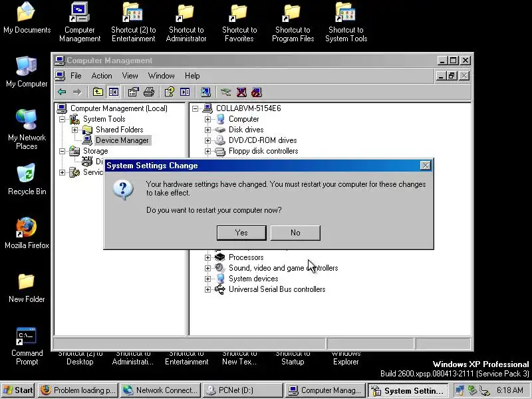The height and width of the screenshot is (399, 532).
Task: Click the Help toolbar icon with question mark
Action: (x=170, y=92)
